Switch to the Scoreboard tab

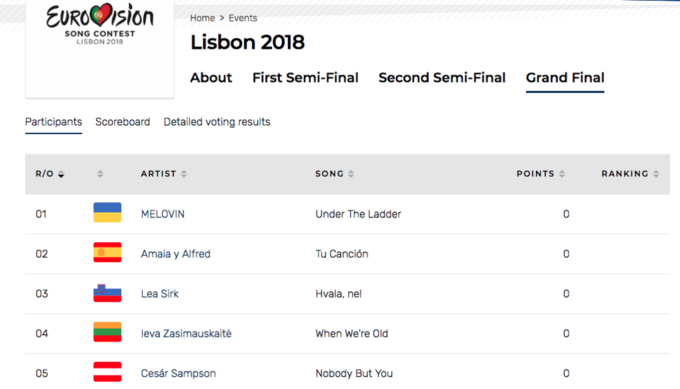pos(123,122)
